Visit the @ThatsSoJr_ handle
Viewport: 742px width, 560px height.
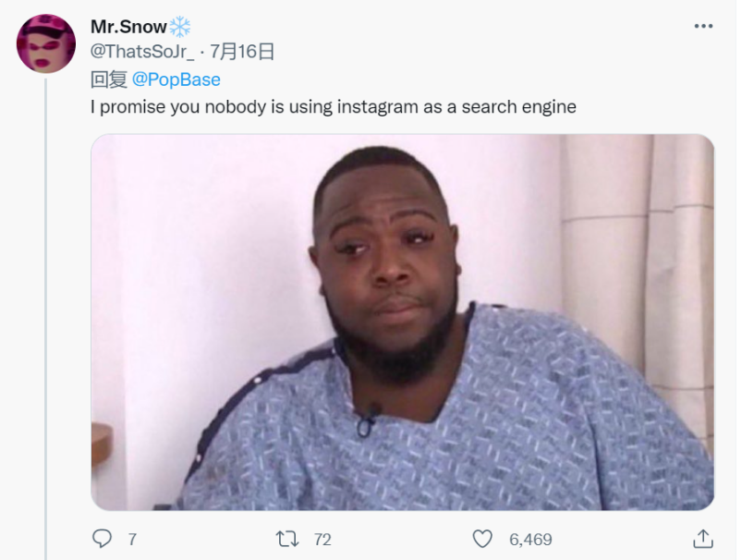[x=142, y=51]
